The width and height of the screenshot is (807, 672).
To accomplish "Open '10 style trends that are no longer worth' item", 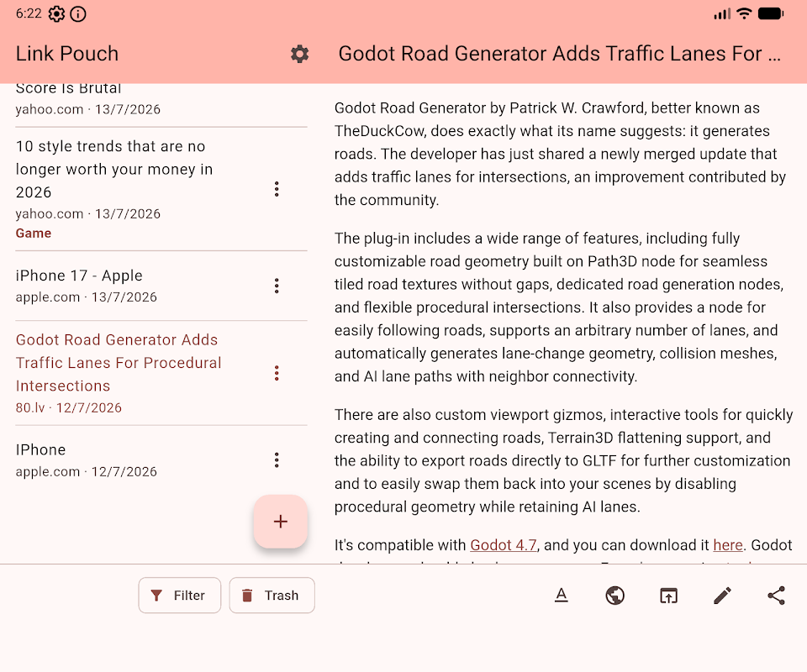I will 161,189.
